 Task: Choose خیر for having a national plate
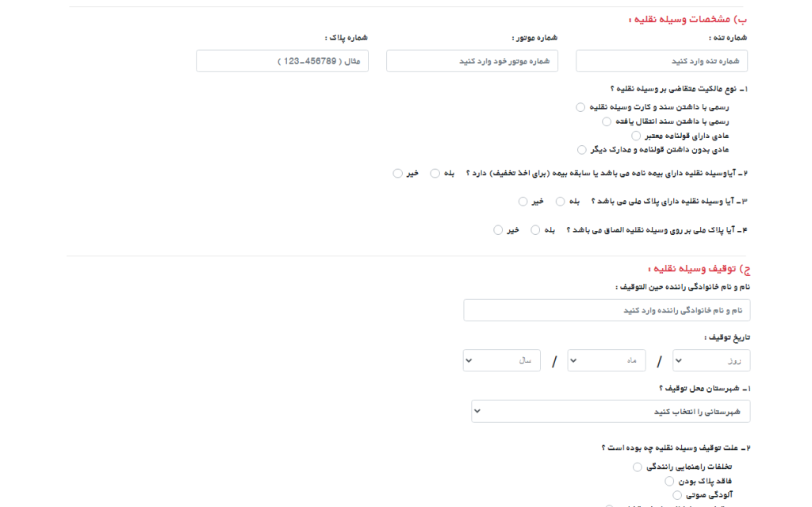[523, 202]
